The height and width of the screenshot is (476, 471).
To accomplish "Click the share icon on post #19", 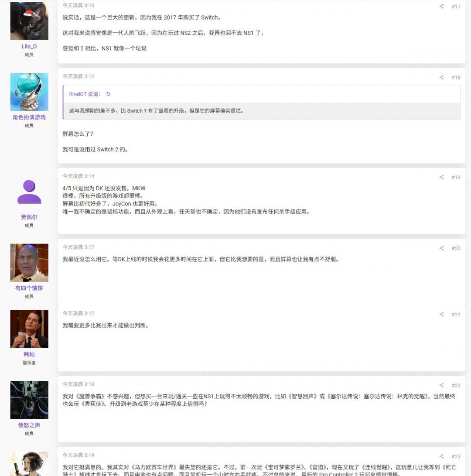I will pos(441,177).
